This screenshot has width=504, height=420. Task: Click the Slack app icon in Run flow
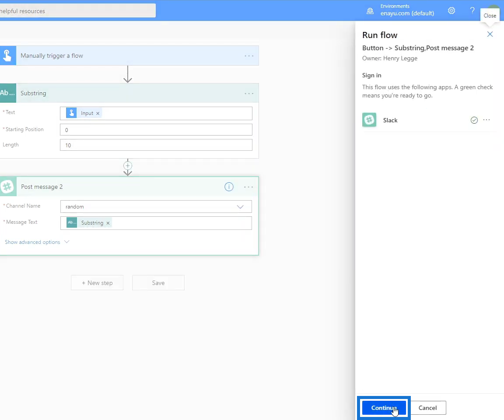(369, 120)
